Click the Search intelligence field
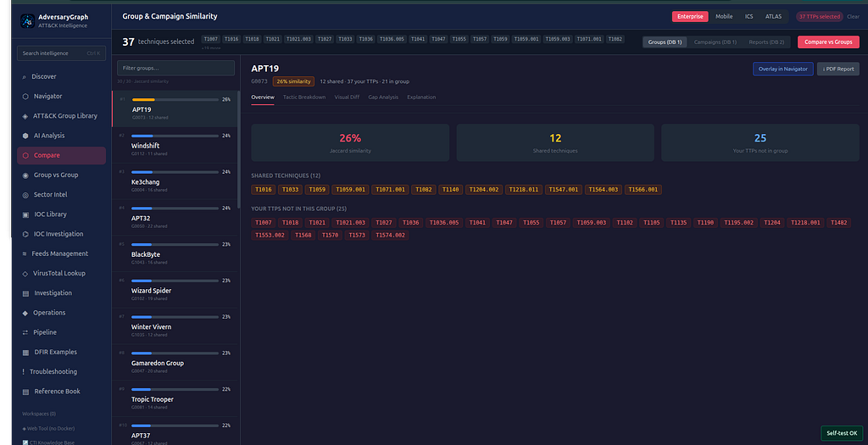The image size is (868, 445). coord(61,53)
